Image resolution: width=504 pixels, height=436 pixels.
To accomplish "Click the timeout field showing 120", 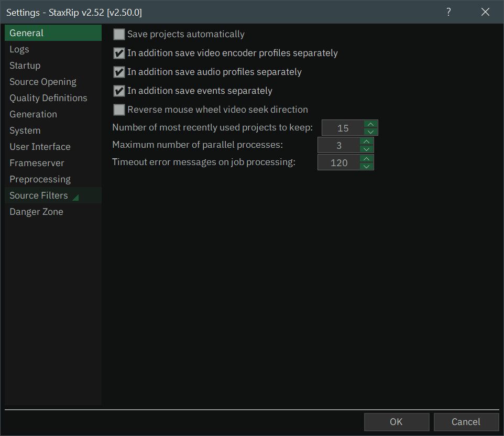I will point(339,162).
